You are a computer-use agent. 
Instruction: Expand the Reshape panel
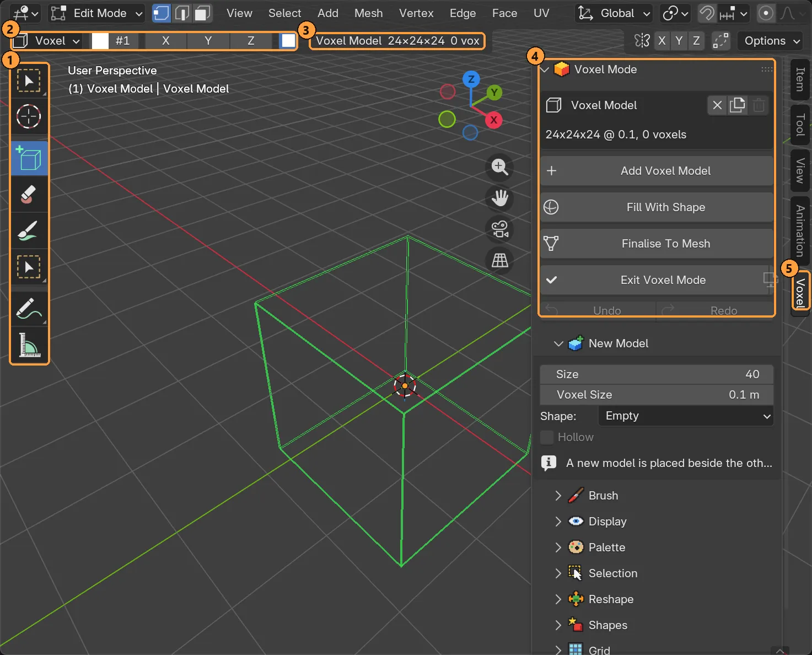[x=558, y=599]
